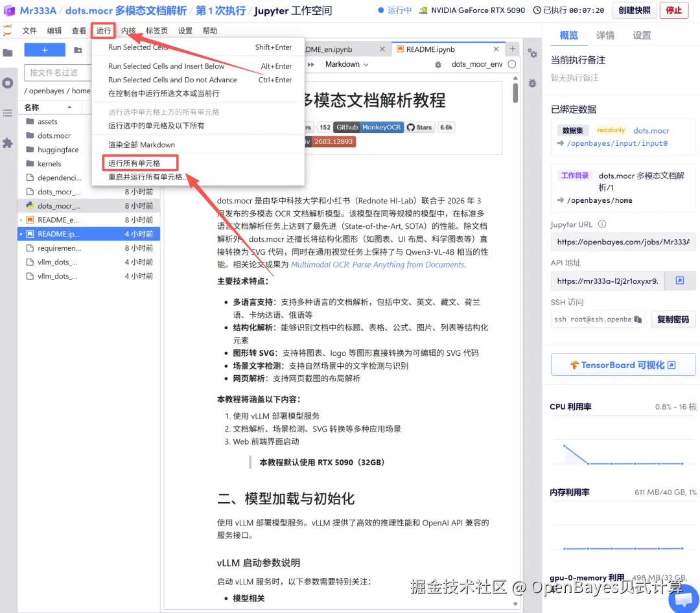Open the property inspector gears icon
Viewport: 700px width, 613px height.
(x=532, y=53)
